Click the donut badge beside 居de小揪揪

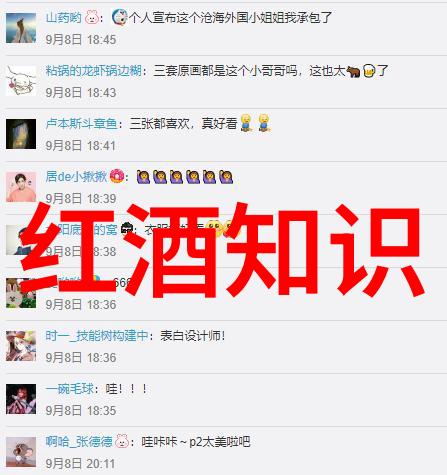117,176
